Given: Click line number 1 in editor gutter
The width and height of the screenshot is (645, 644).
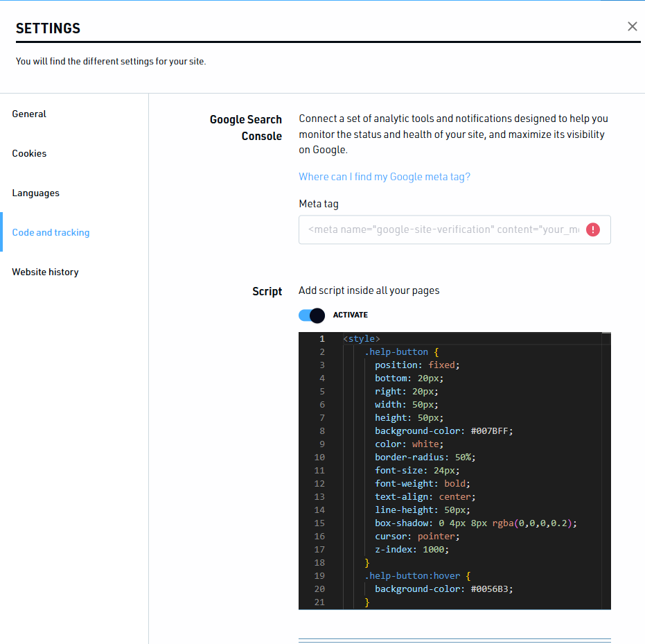Looking at the screenshot, I should (322, 339).
